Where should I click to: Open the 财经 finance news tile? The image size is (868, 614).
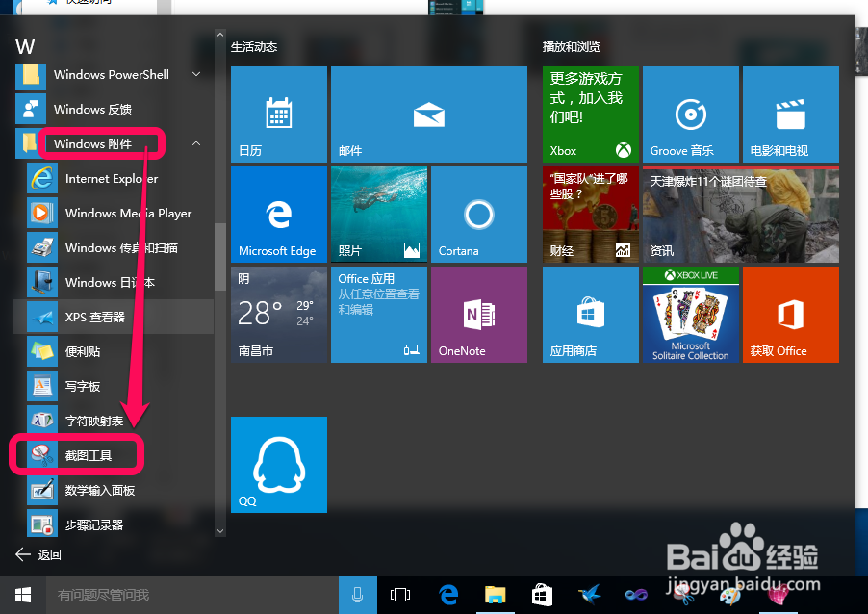click(591, 215)
